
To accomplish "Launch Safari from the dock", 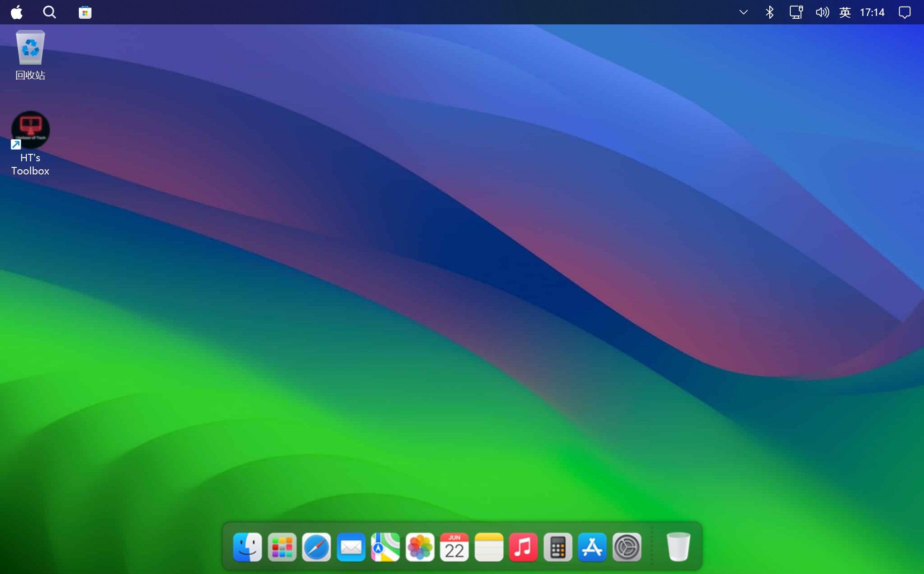I will tap(317, 547).
